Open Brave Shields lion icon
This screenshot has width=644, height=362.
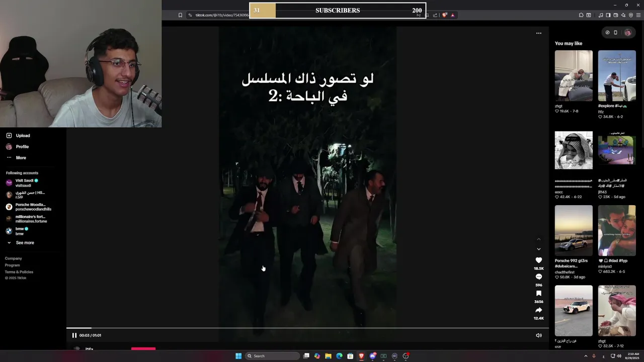444,15
